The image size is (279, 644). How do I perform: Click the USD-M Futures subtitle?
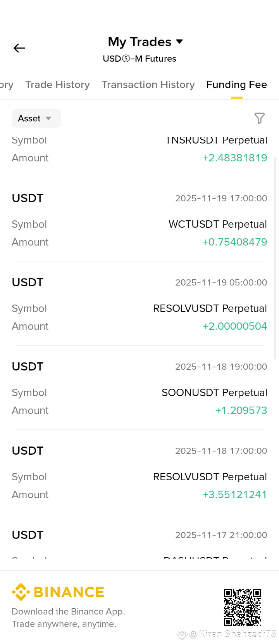click(139, 59)
